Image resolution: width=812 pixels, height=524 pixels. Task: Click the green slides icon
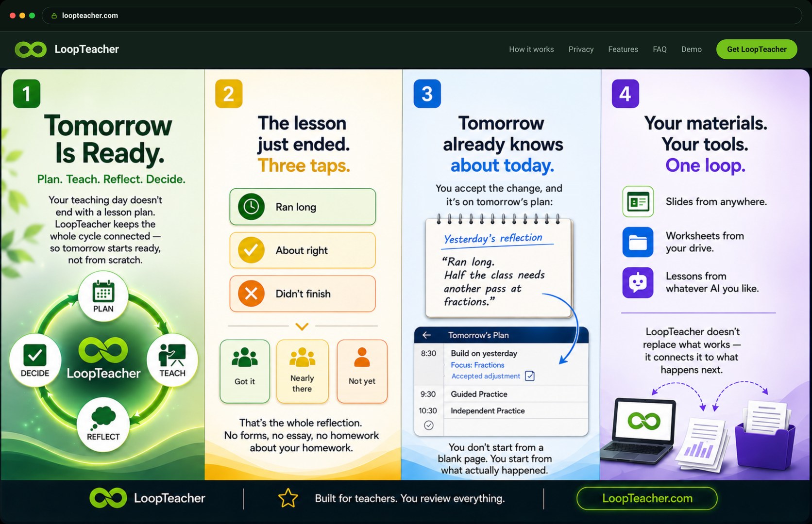click(638, 201)
